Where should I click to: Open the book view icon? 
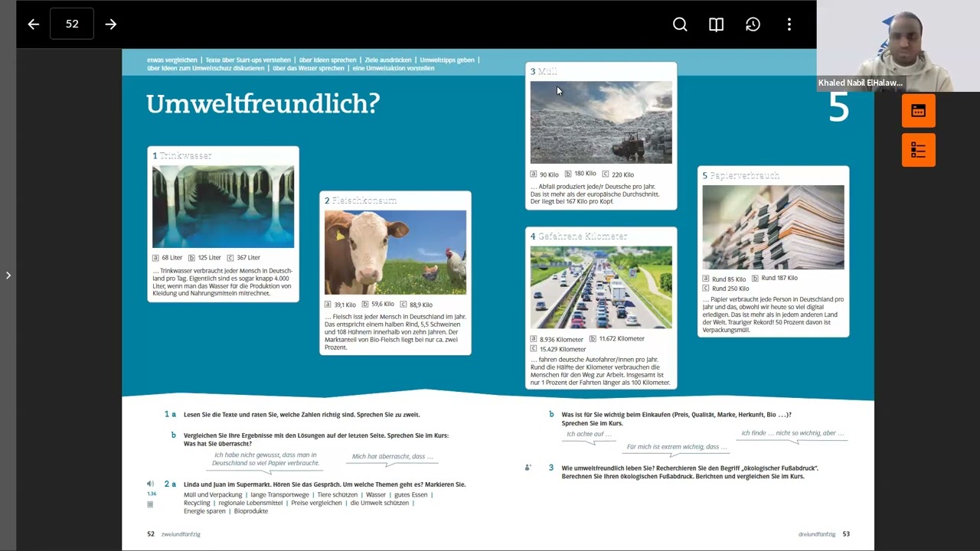point(717,24)
